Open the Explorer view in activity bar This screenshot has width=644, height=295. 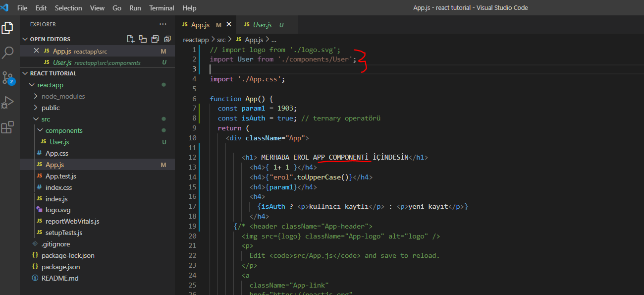[7, 28]
